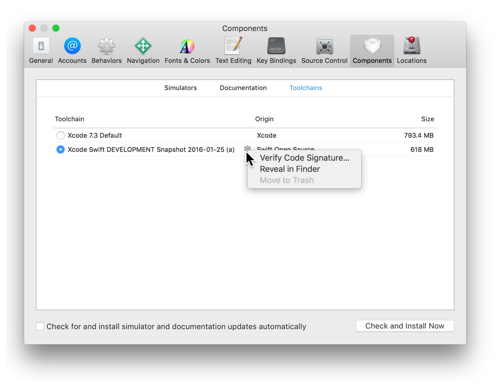500x387 pixels.
Task: Open the Fonts & Colors preferences pane
Action: [x=187, y=51]
